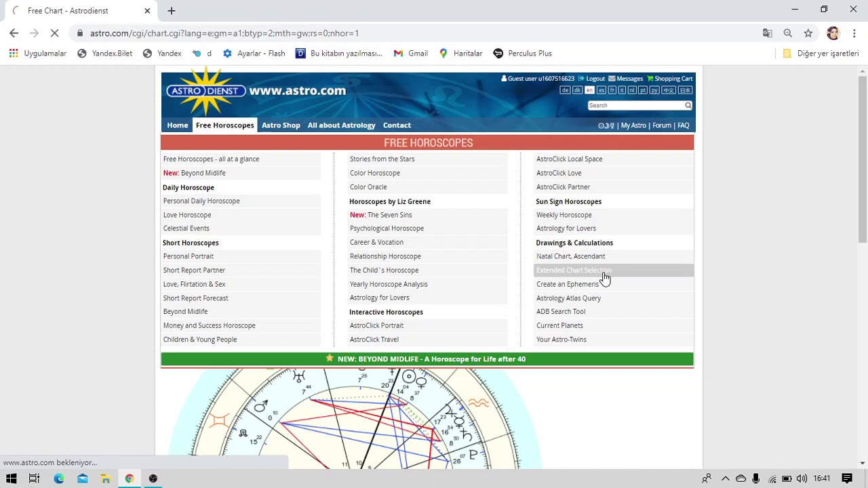Open the My Astro link
This screenshot has width=868, height=488.
tap(633, 125)
